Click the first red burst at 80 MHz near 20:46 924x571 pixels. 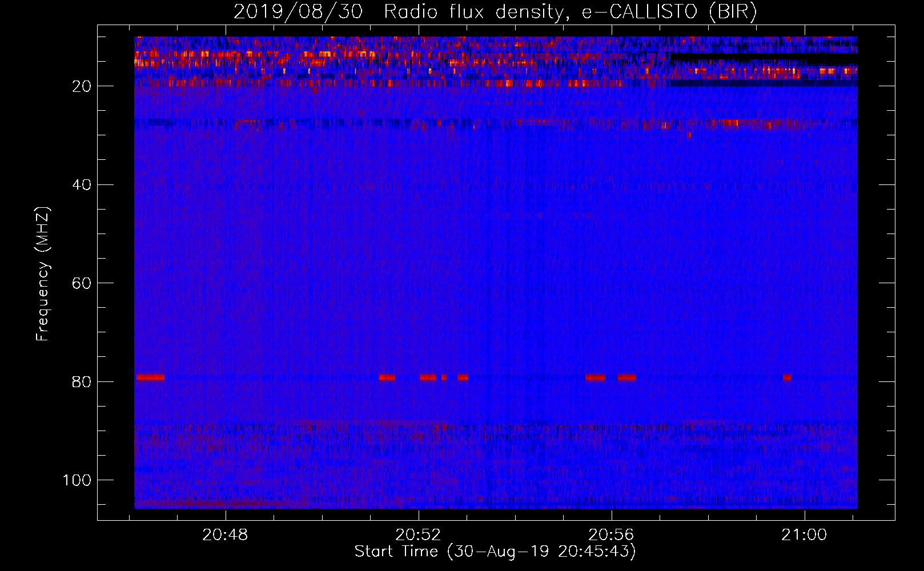click(150, 377)
